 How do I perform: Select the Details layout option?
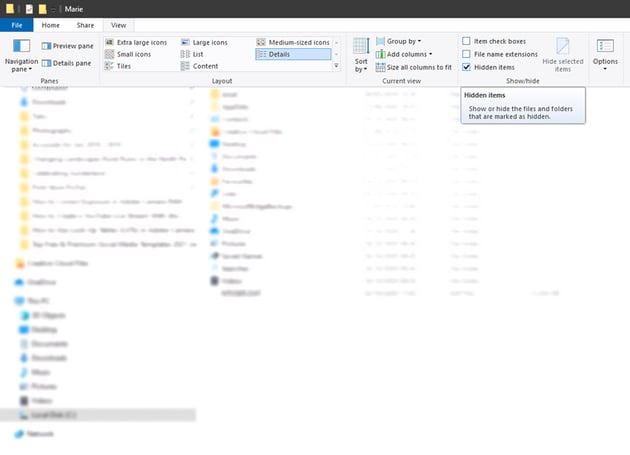tap(293, 54)
